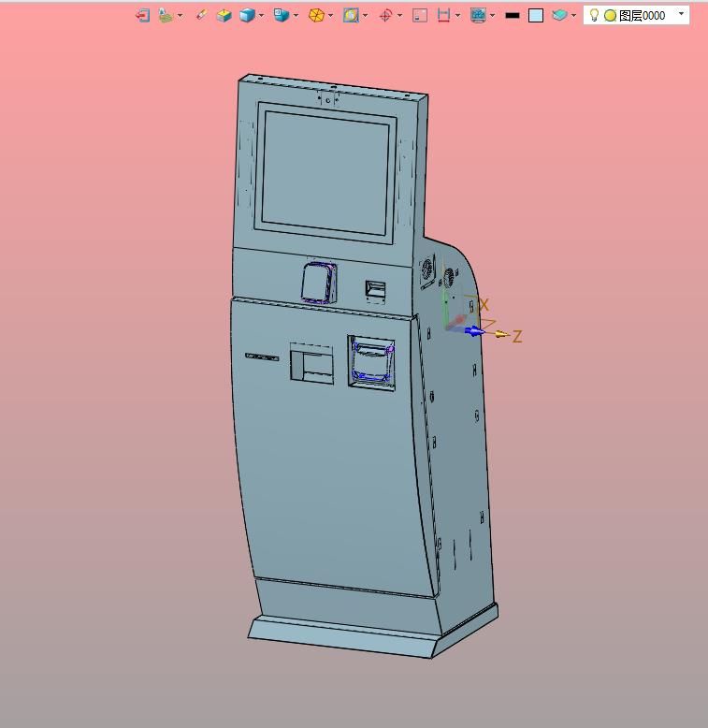This screenshot has height=728, width=708.
Task: Select the receipt printer on the kiosk
Action: pyautogui.click(x=371, y=362)
